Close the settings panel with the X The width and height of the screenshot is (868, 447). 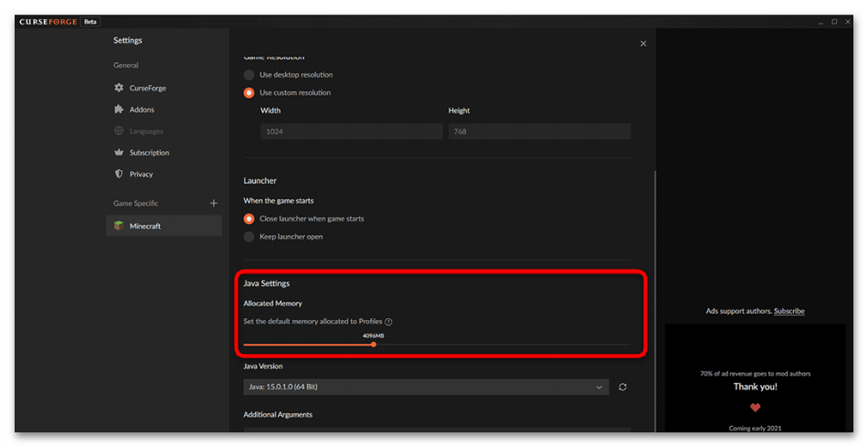(643, 43)
